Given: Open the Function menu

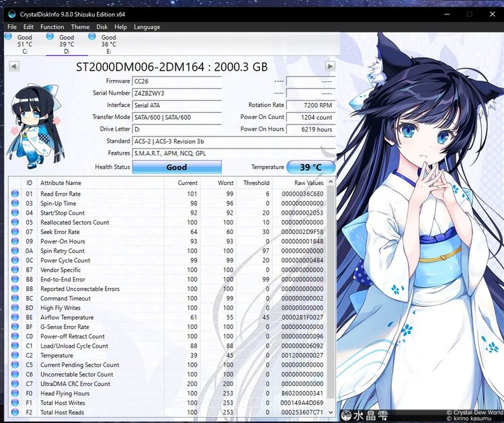Looking at the screenshot, I should [x=52, y=27].
